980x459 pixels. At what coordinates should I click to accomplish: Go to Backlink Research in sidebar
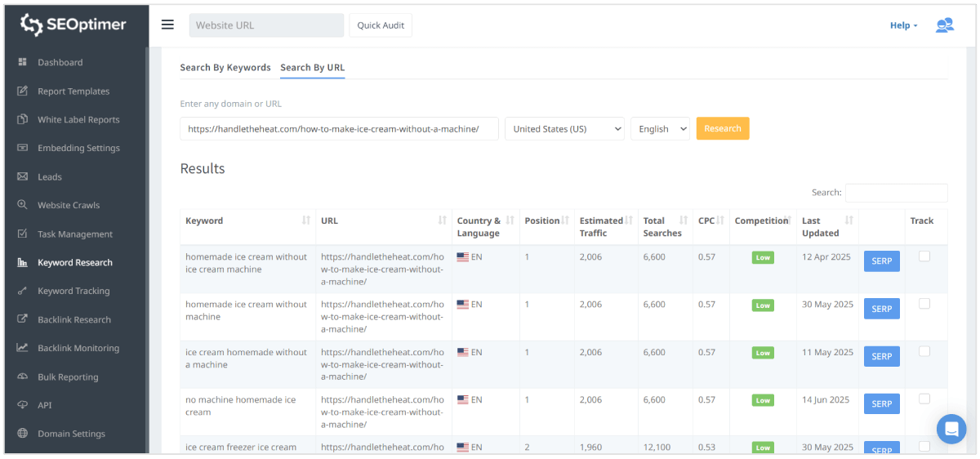click(x=73, y=319)
